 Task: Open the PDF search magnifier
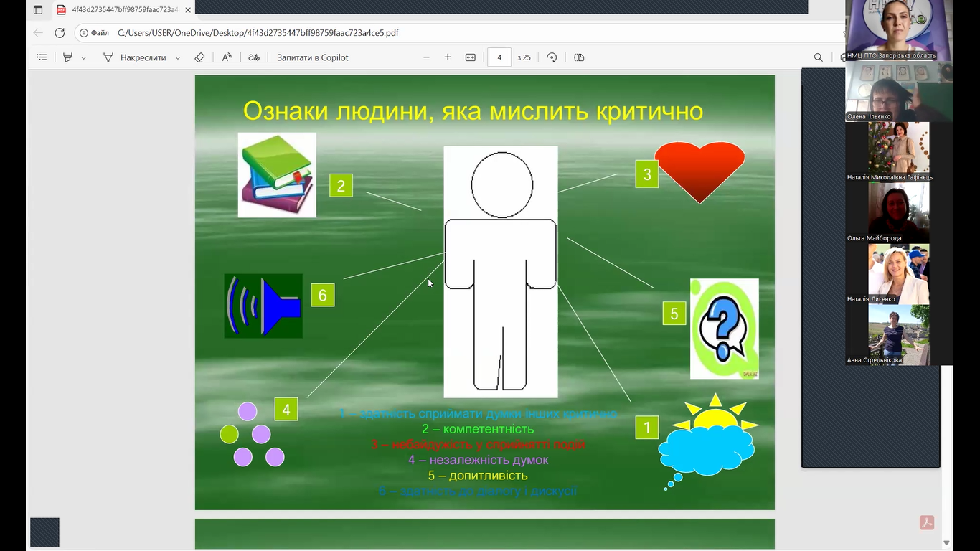click(818, 57)
